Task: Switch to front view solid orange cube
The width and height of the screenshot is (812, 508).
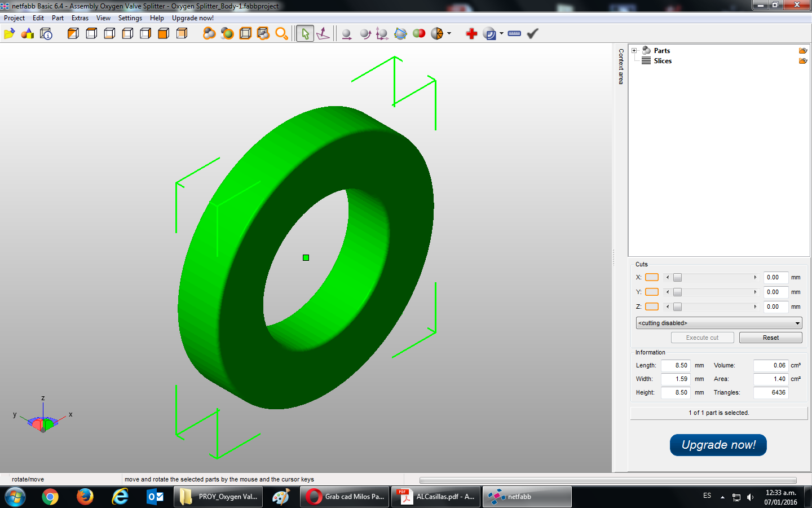Action: pyautogui.click(x=164, y=34)
